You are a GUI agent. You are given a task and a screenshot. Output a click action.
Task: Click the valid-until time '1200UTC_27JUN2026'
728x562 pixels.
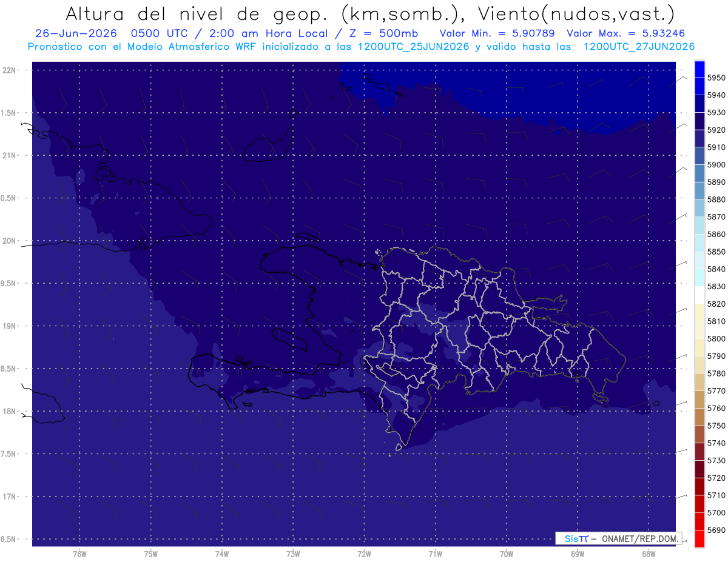pyautogui.click(x=639, y=46)
